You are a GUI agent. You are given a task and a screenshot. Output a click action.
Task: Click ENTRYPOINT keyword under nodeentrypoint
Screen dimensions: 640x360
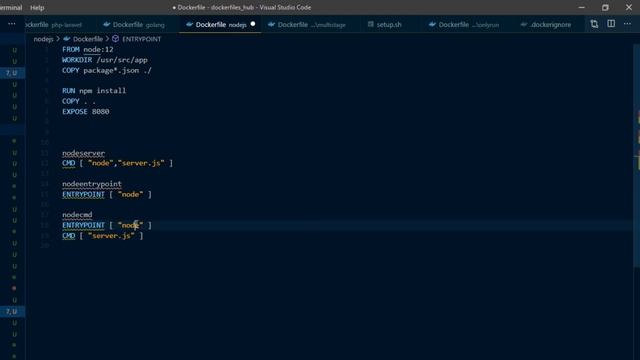click(83, 194)
